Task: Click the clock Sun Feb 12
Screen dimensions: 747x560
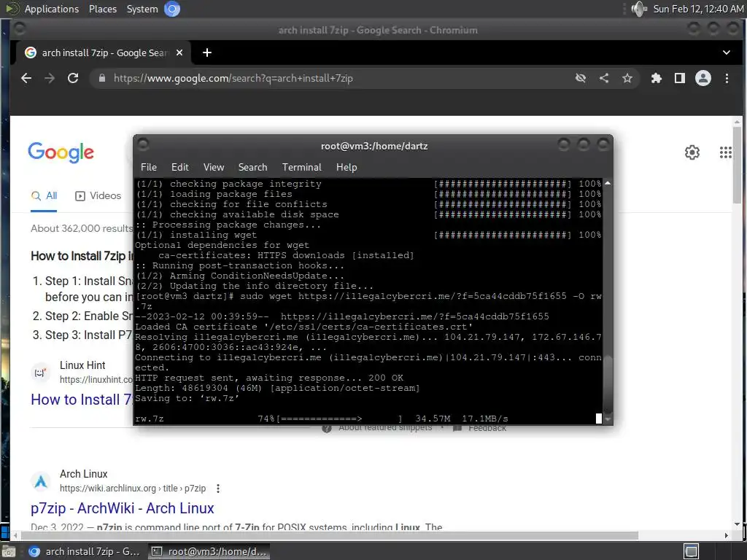Action: point(698,9)
